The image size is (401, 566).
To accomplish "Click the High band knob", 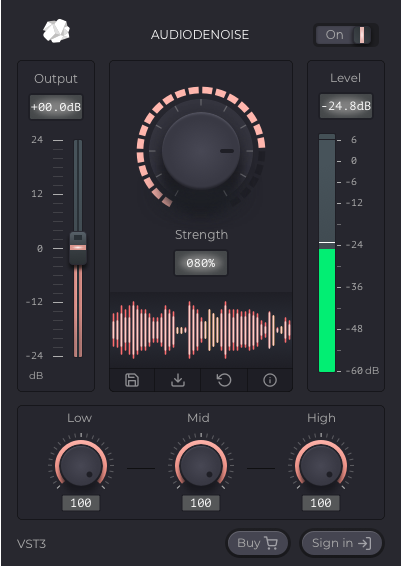I will [x=321, y=465].
